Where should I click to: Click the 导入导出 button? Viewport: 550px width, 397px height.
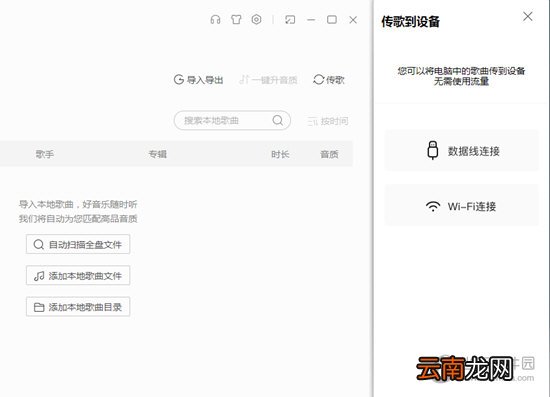coord(199,80)
